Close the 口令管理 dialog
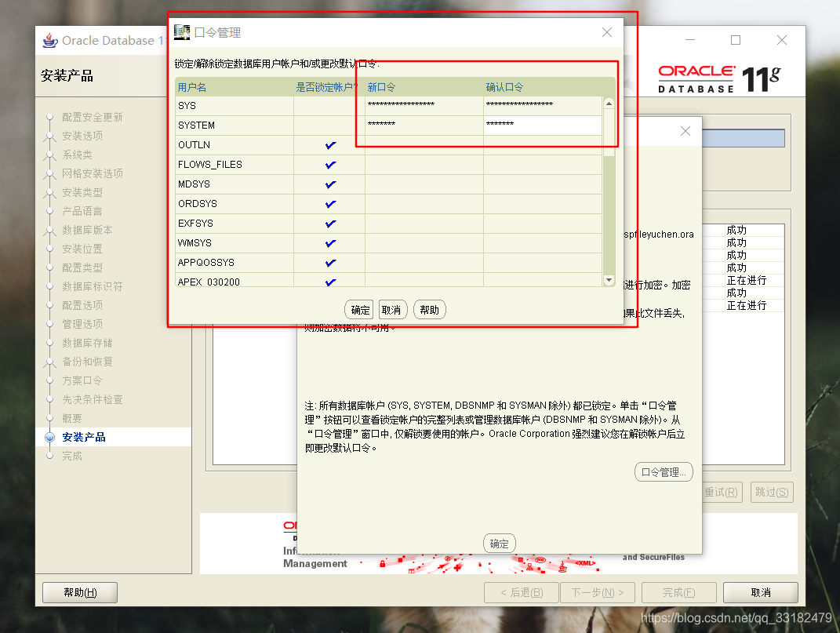The image size is (840, 633). [x=606, y=32]
